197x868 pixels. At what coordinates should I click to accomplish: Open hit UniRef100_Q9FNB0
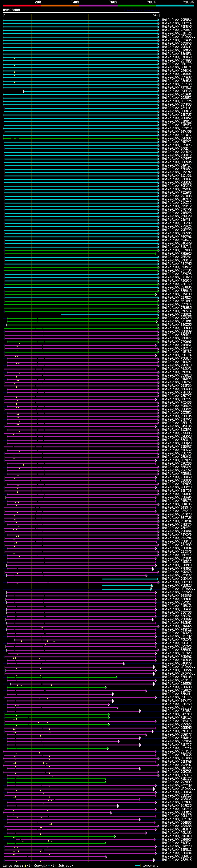click(x=177, y=20)
